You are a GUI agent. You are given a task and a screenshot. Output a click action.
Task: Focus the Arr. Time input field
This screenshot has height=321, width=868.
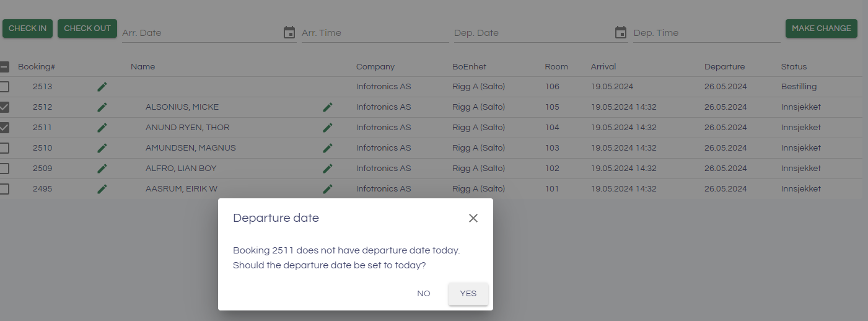coord(375,33)
